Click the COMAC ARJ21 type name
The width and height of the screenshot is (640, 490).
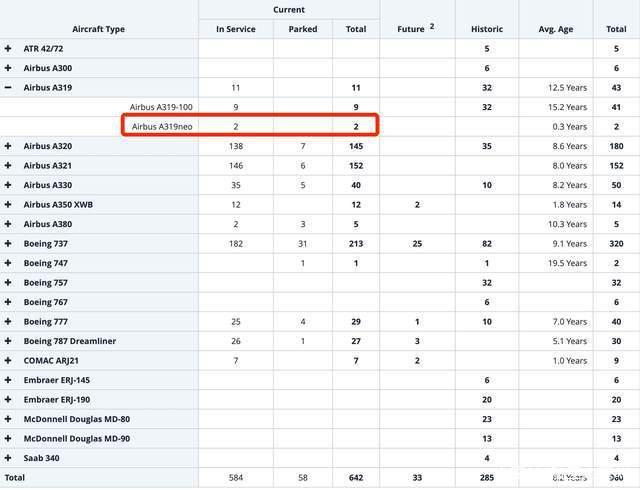tap(51, 361)
